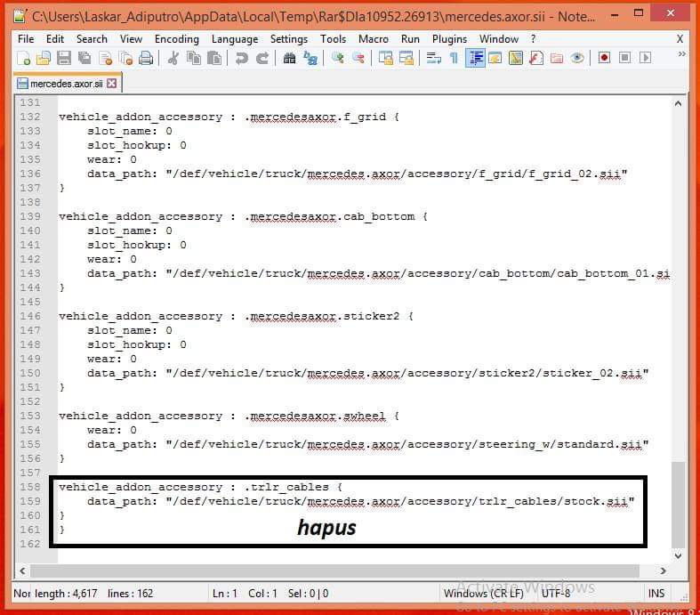Click UTF-8 encoding in status bar
Viewport: 700px width, 615px height.
556,594
